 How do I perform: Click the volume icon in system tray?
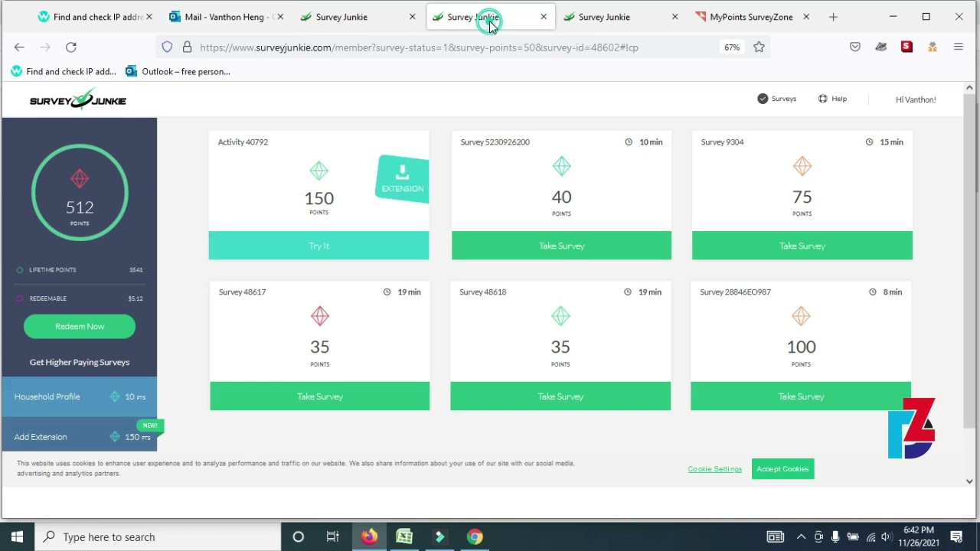[886, 536]
